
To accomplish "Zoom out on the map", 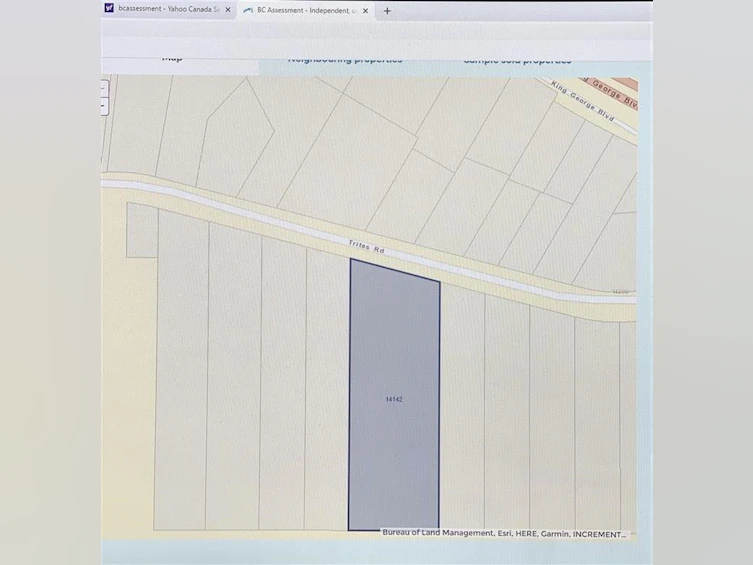I will (104, 106).
